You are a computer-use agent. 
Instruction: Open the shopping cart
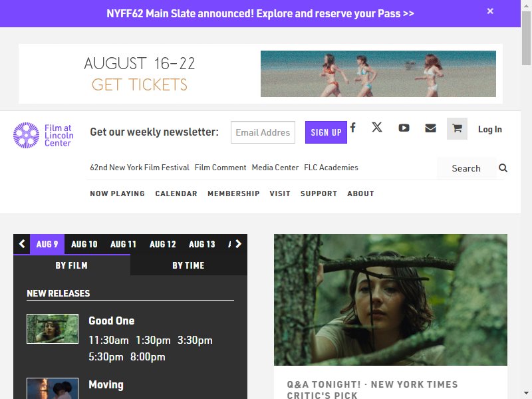click(457, 128)
